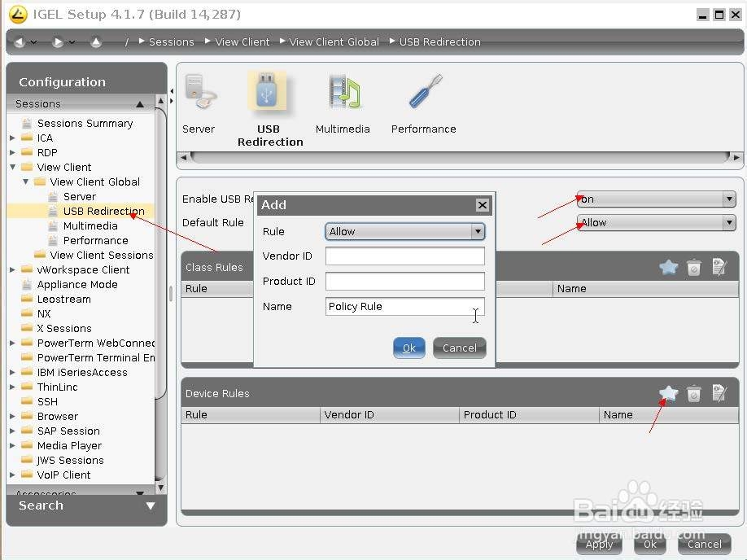Confirm the Add dialog with Ok
Screen dimensions: 747x560
[x=409, y=348]
